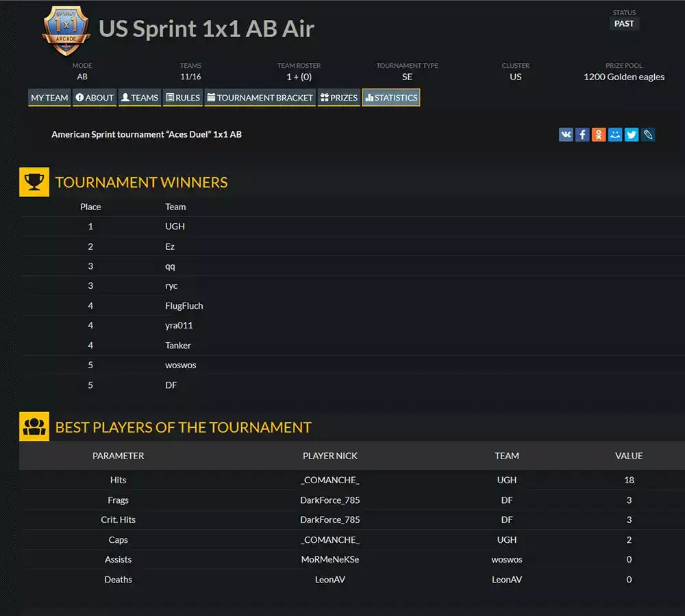685x616 pixels.
Task: Open the About tab
Action: [95, 98]
